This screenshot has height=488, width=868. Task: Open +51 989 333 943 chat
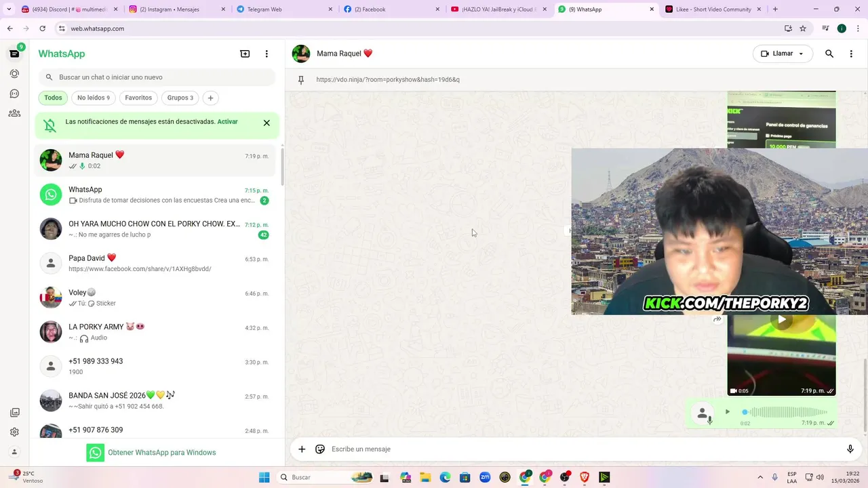(156, 366)
